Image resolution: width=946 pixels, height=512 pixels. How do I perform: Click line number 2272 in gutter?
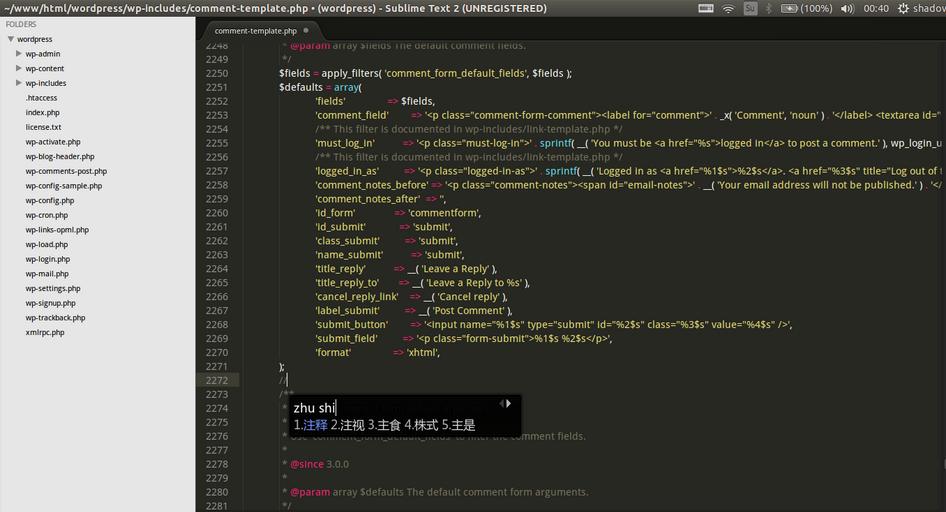coord(217,381)
